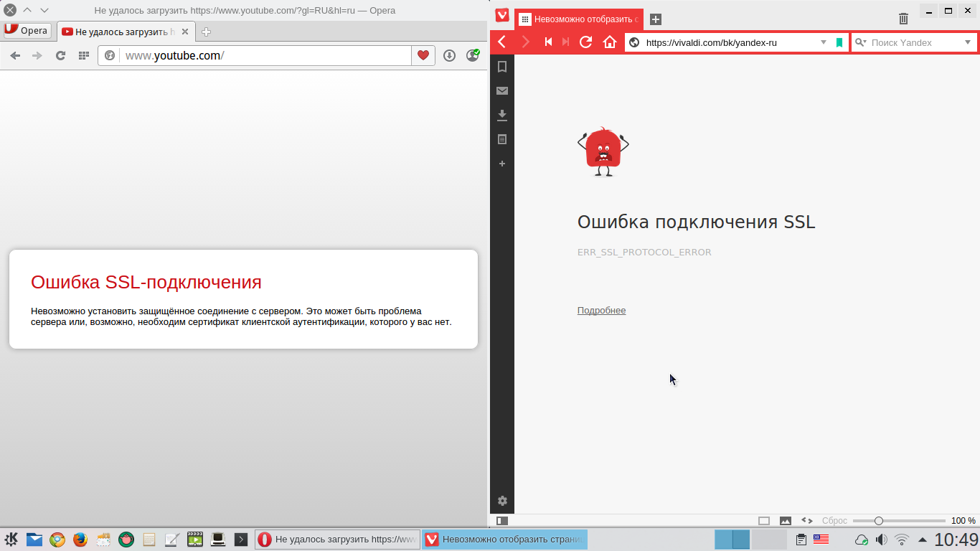Adjust the Vivaldi zoom slider
980x551 pixels.
click(899, 521)
